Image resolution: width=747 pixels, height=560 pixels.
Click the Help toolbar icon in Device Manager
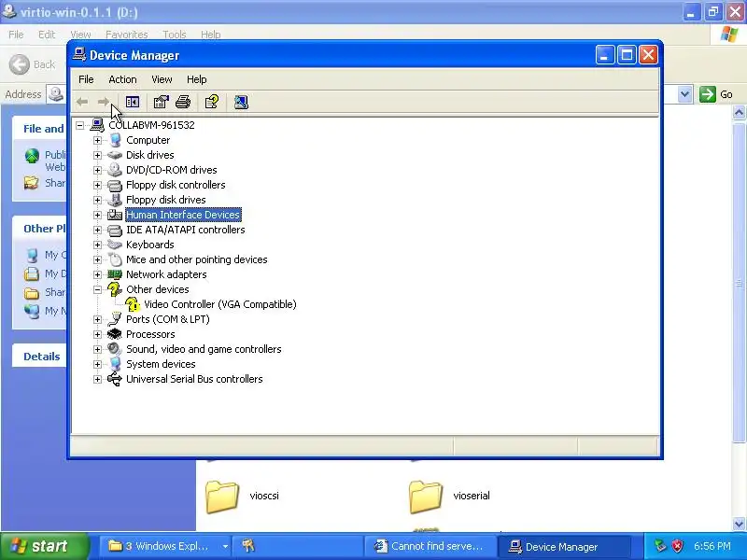click(212, 102)
